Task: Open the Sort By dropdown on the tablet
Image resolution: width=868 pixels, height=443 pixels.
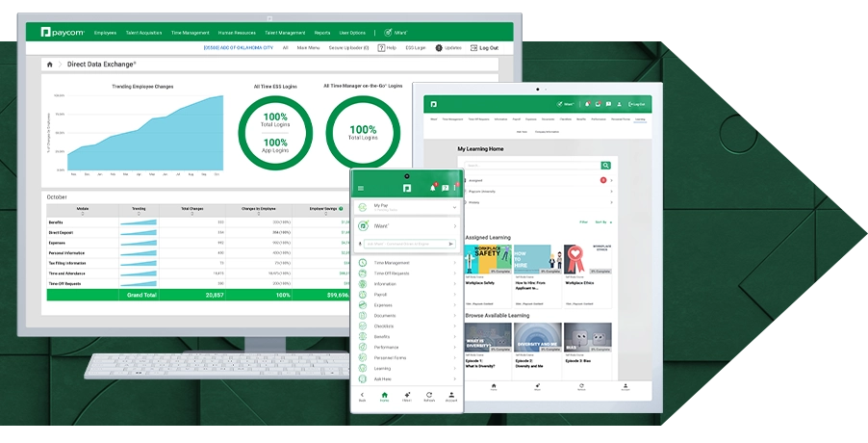Action: pos(603,221)
